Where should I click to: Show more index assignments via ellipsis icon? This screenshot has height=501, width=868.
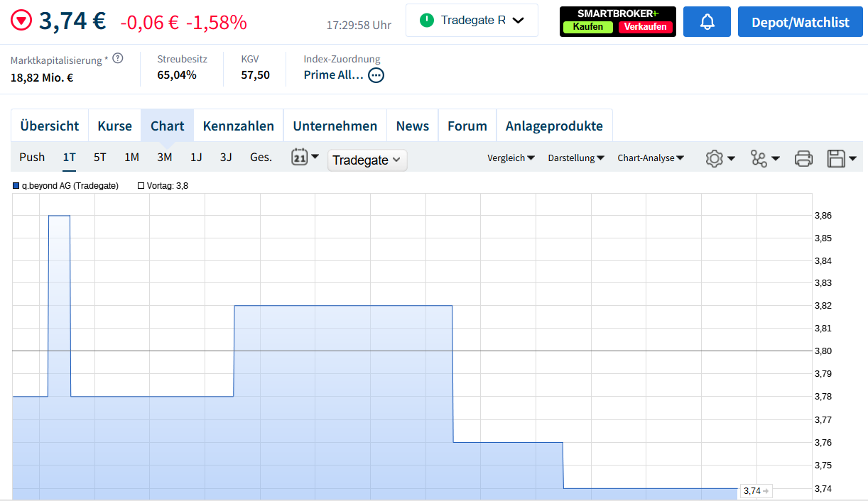[376, 75]
